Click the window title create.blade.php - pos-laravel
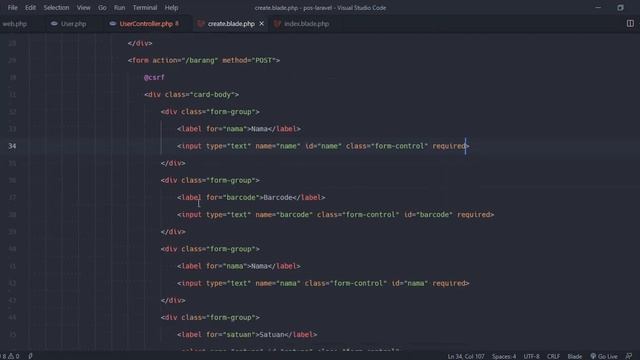The image size is (640, 360). [x=320, y=8]
